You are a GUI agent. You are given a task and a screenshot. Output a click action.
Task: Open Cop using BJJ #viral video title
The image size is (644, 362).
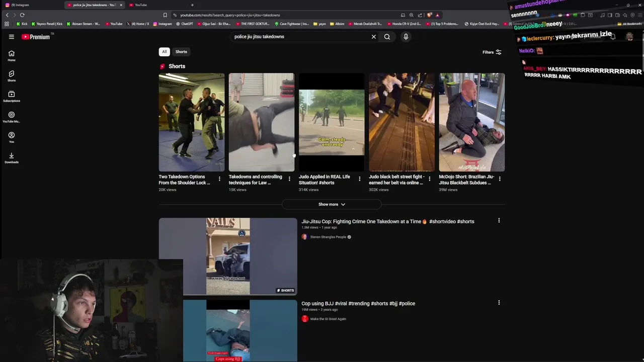tap(358, 304)
